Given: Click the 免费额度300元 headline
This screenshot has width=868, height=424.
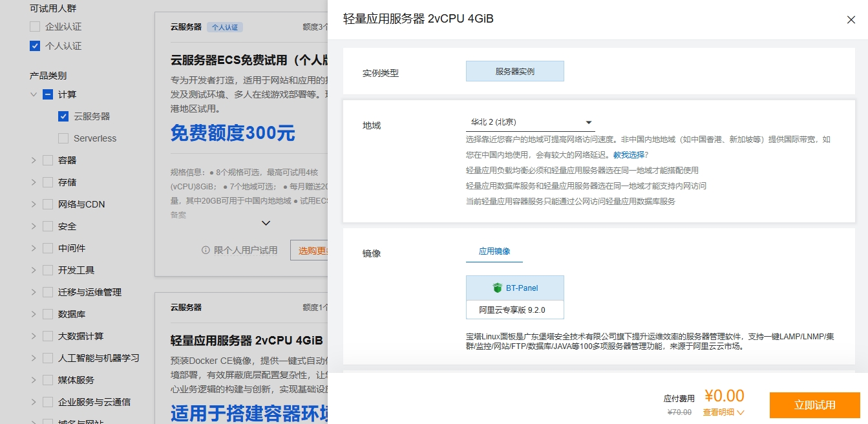Looking at the screenshot, I should coord(233,133).
